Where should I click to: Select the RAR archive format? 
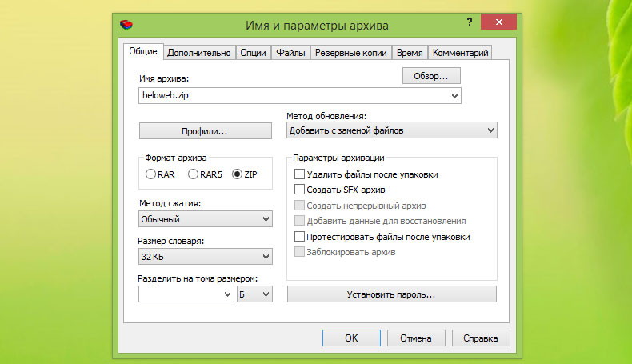[150, 174]
